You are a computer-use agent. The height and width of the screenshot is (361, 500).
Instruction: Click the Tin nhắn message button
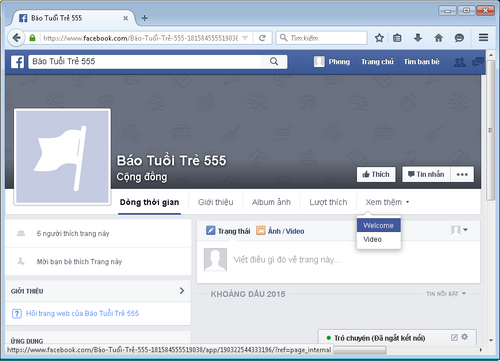click(x=426, y=174)
